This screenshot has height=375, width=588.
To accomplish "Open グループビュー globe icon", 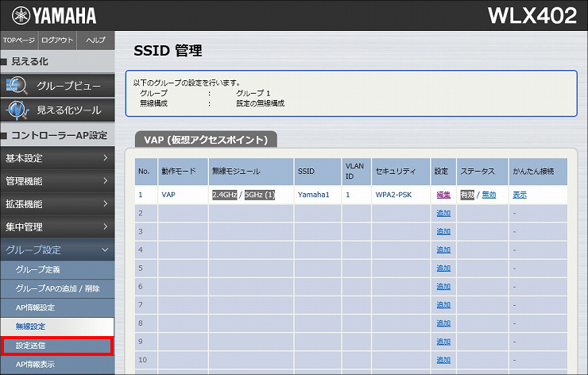I will click(17, 86).
